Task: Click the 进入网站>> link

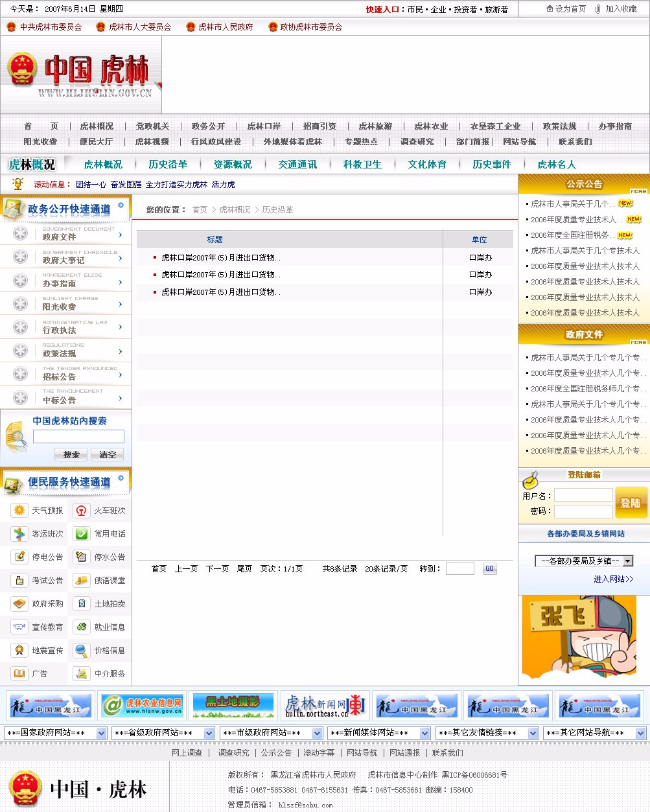Action: point(613,579)
